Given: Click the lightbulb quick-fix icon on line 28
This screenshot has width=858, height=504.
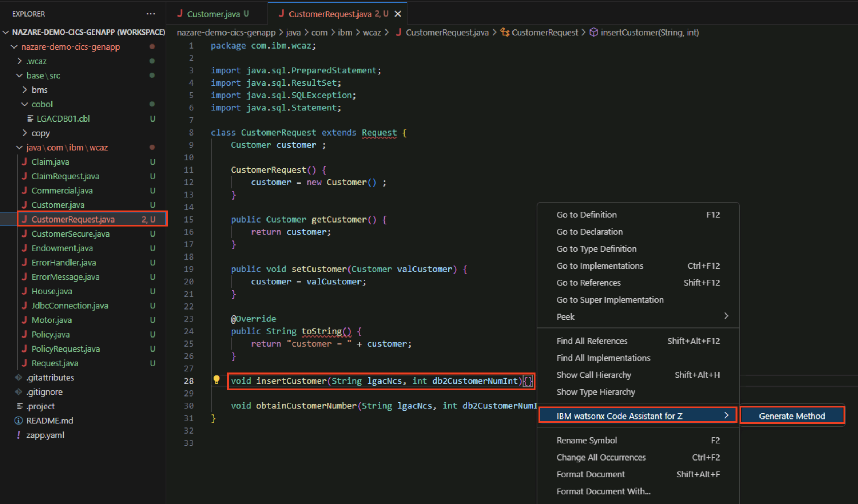Looking at the screenshot, I should [216, 380].
